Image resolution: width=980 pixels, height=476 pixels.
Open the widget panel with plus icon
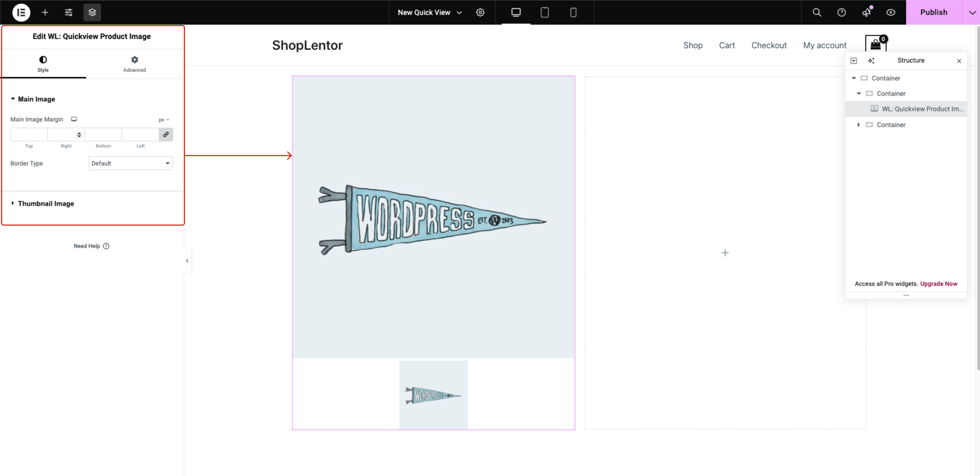coord(45,12)
